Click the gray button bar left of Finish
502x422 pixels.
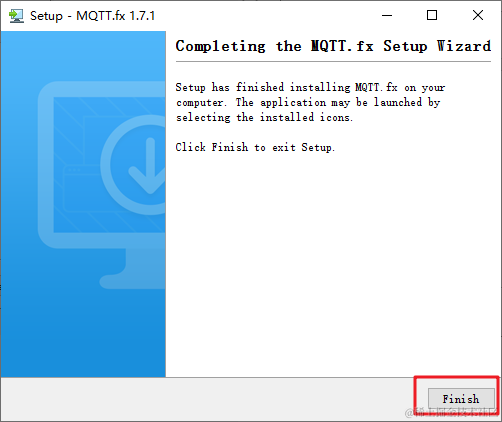pos(207,398)
